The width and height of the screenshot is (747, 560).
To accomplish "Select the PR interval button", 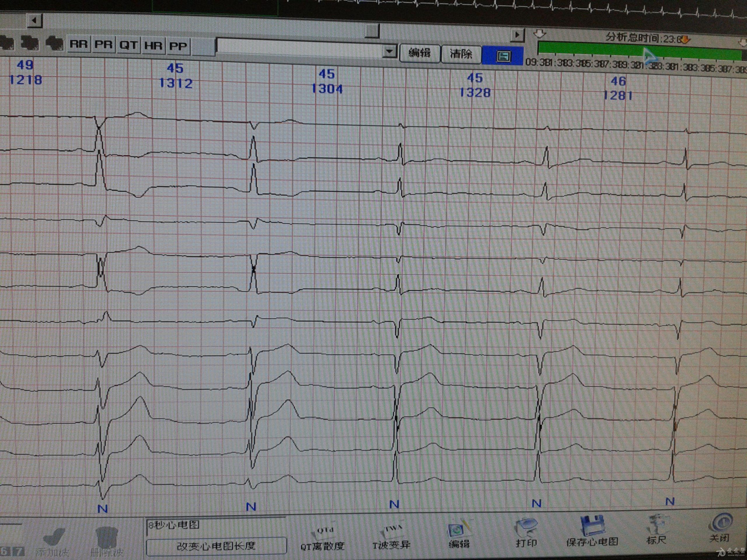I will pyautogui.click(x=103, y=45).
